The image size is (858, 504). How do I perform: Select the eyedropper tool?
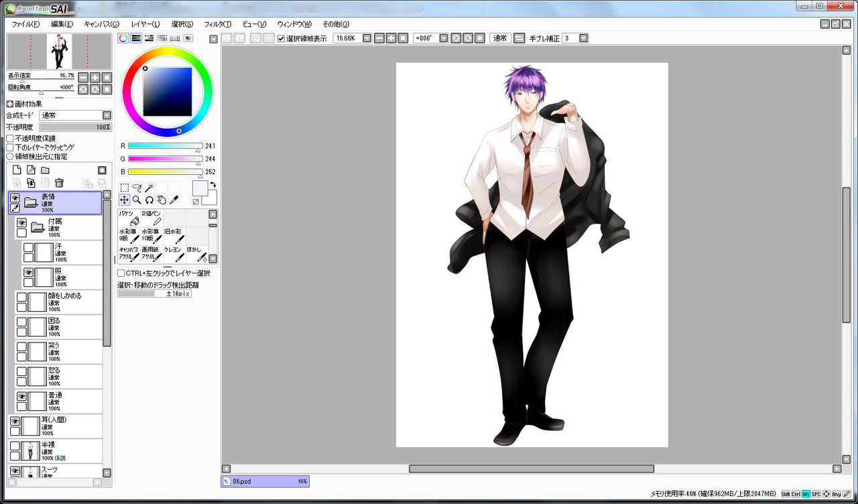[x=173, y=200]
